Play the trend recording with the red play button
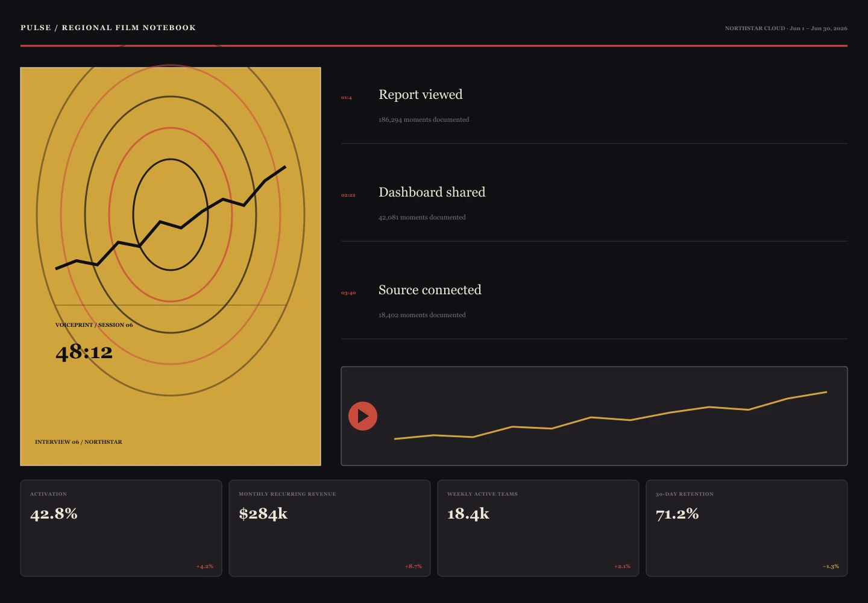Image resolution: width=868 pixels, height=603 pixels. (363, 416)
